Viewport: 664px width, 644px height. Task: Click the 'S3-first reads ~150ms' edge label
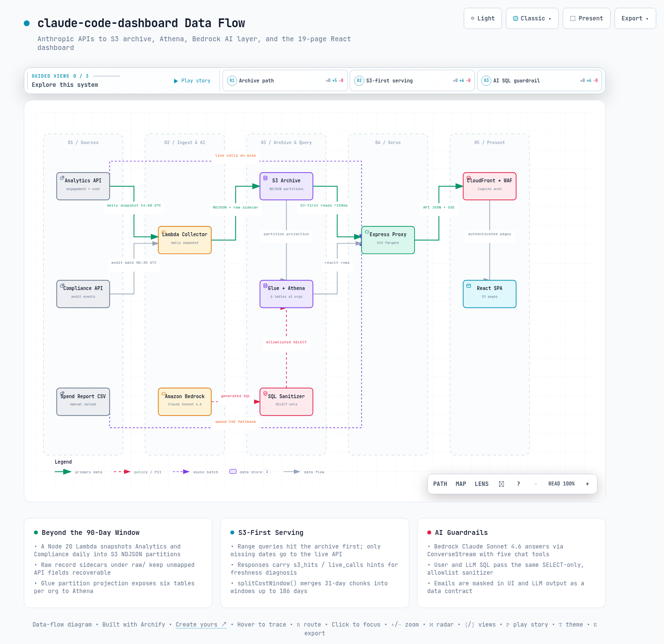(x=324, y=206)
